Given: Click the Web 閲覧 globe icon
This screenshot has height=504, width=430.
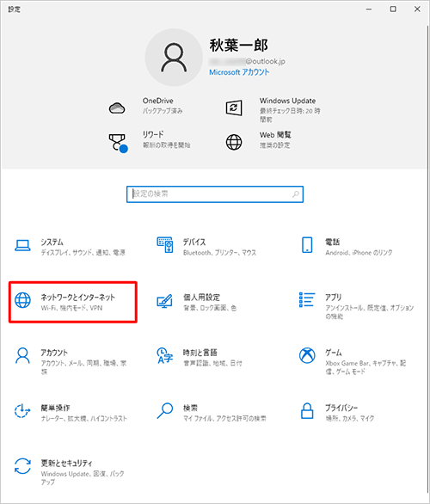Looking at the screenshot, I should coord(234,142).
